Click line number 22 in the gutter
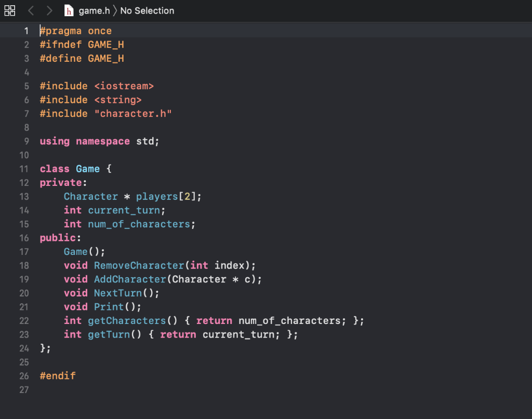This screenshot has width=532, height=419. click(23, 320)
